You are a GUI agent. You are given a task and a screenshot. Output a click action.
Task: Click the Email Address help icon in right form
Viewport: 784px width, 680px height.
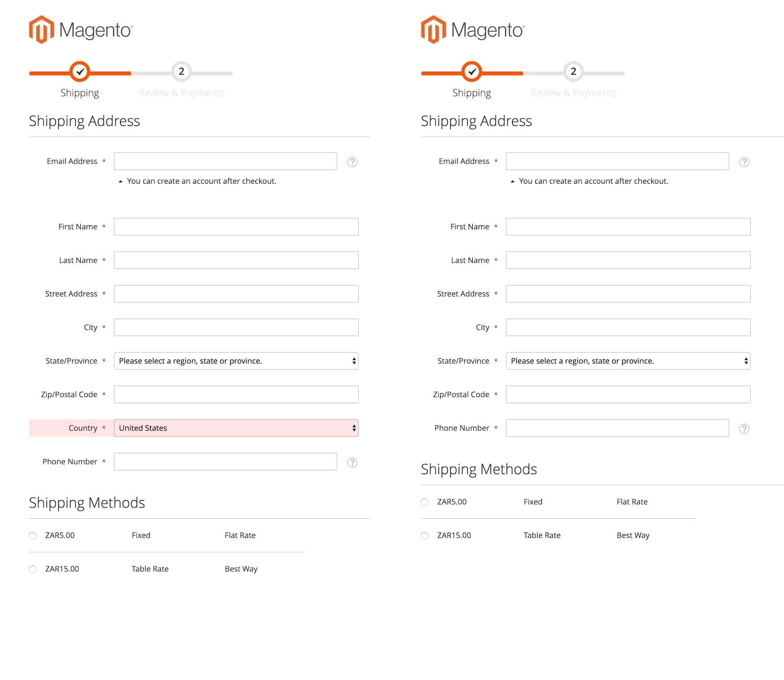click(x=744, y=162)
